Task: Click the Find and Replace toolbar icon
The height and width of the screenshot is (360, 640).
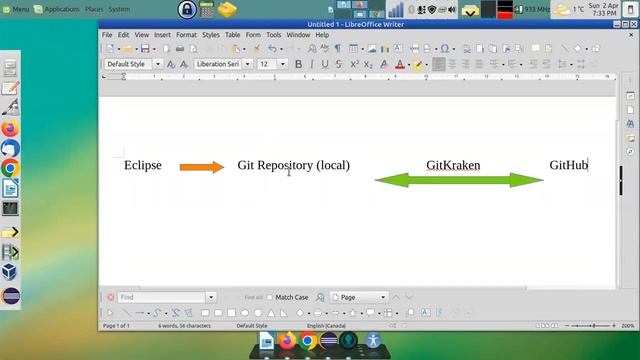Action: click(312, 49)
